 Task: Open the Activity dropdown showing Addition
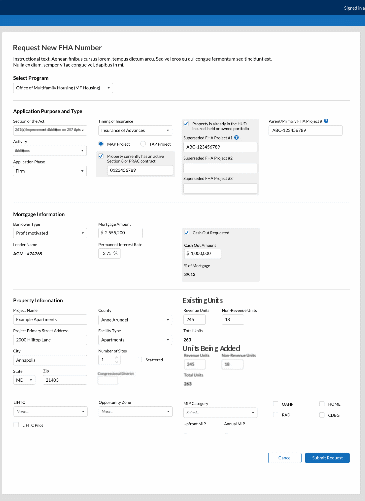(50, 151)
